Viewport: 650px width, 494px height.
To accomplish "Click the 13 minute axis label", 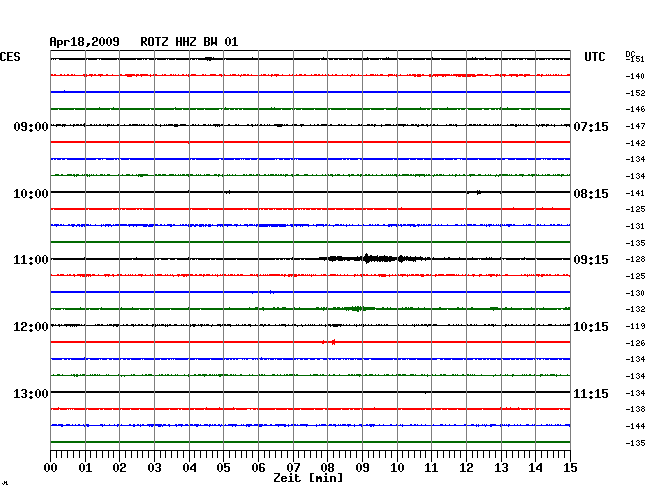I will tap(501, 468).
